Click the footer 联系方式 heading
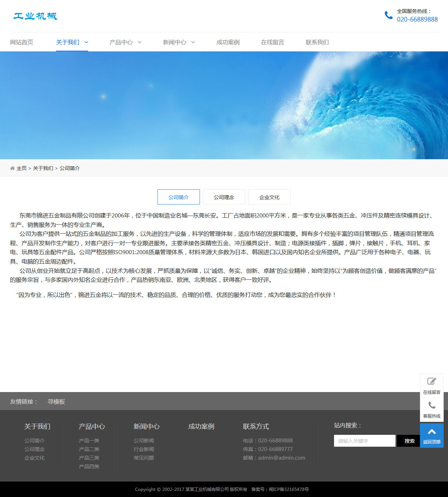Viewport: 448px width, 497px height. (x=256, y=427)
